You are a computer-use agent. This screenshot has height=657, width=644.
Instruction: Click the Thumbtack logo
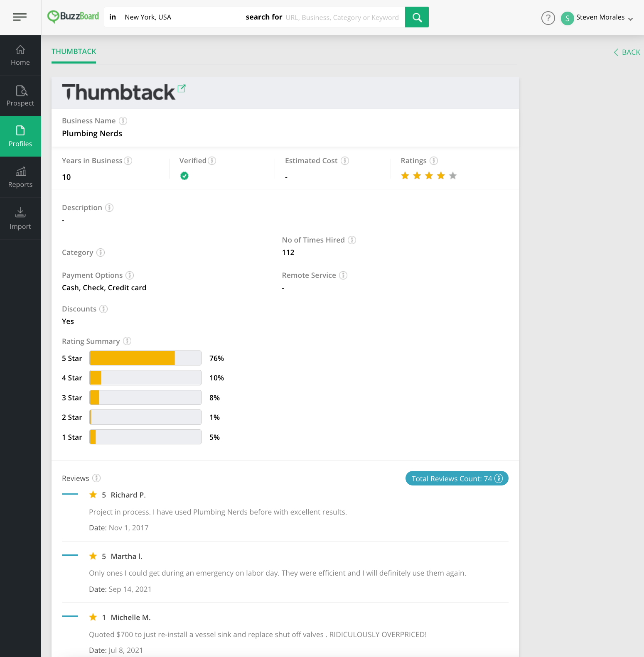pyautogui.click(x=118, y=92)
